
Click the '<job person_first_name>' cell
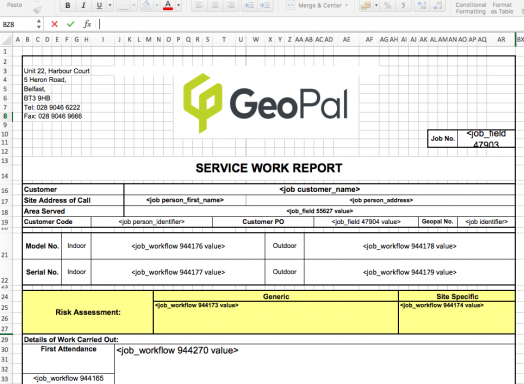185,200
